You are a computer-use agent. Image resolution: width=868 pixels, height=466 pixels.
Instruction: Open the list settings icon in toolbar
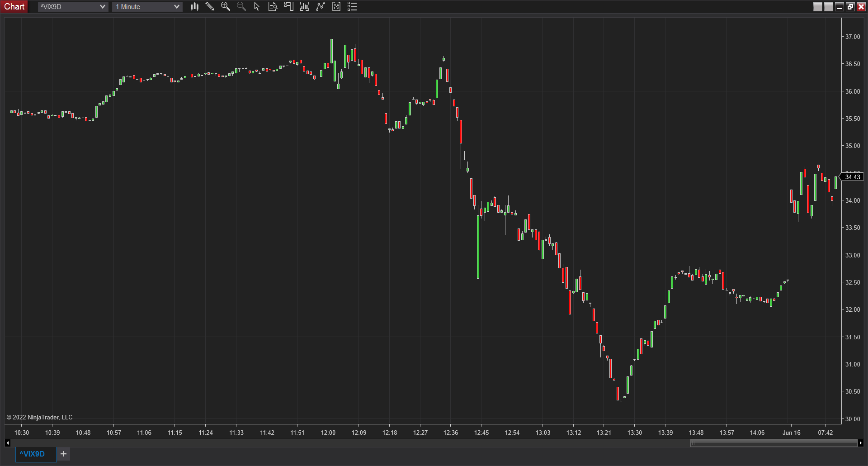pos(352,6)
